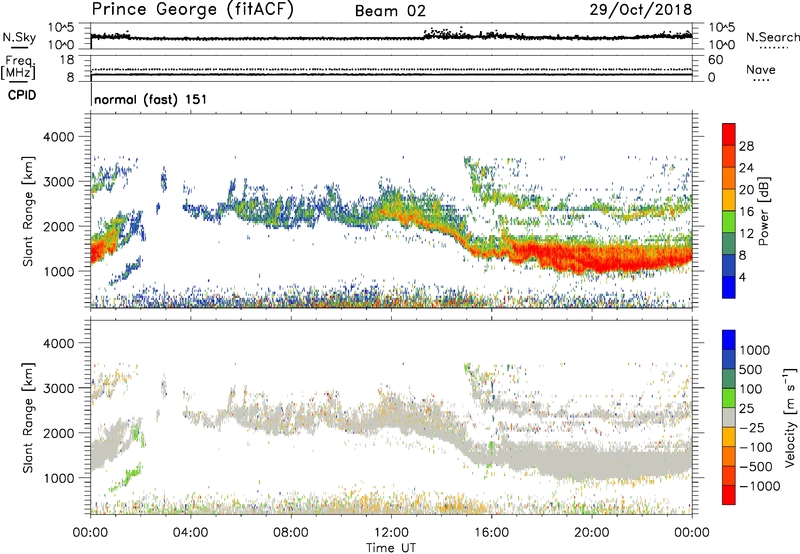800x554 pixels.
Task: Click the 'Nave' legend label
Action: pos(760,69)
